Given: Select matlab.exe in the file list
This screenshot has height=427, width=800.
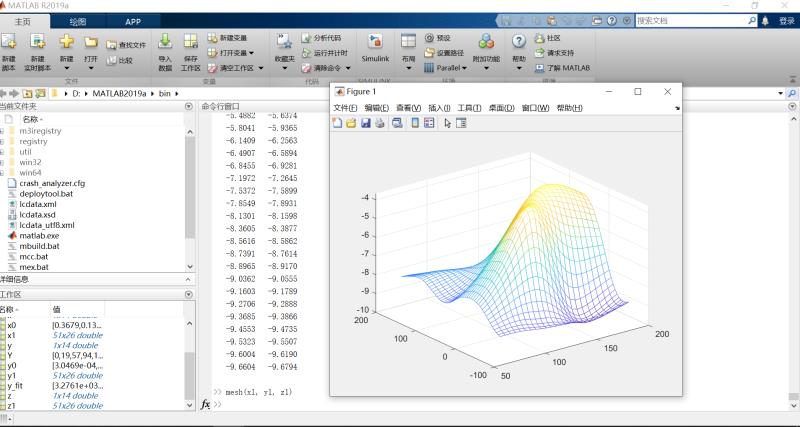Looking at the screenshot, I should coord(40,235).
